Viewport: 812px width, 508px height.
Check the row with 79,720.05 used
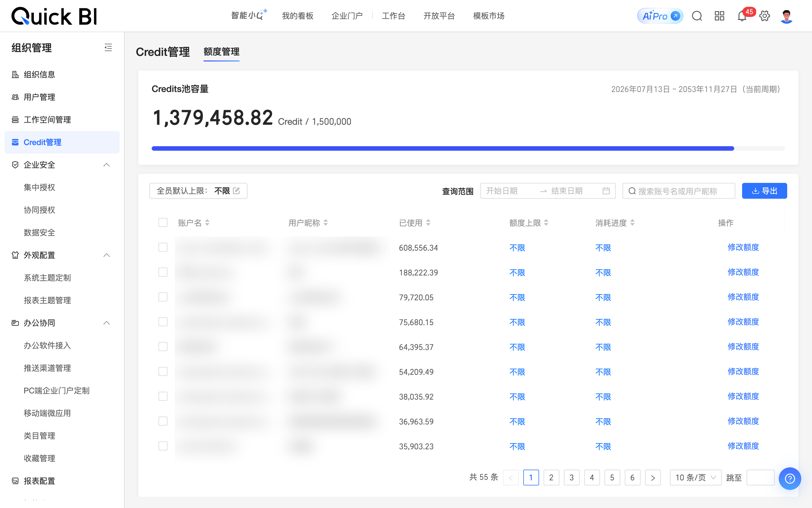click(163, 297)
